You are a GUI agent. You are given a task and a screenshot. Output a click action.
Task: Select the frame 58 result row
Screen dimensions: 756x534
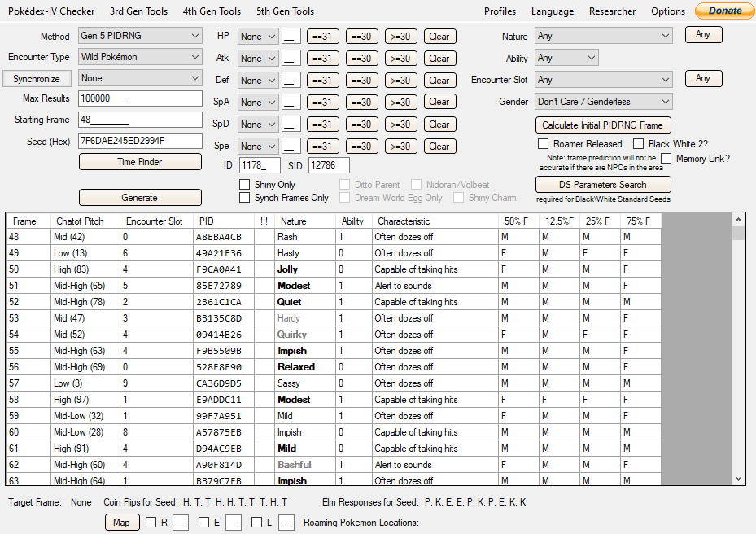click(x=333, y=400)
